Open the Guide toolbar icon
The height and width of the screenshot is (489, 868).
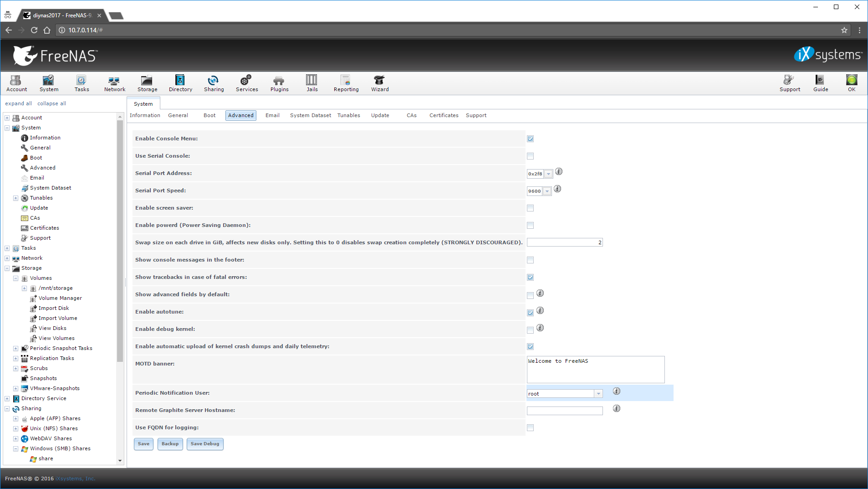[x=821, y=83]
